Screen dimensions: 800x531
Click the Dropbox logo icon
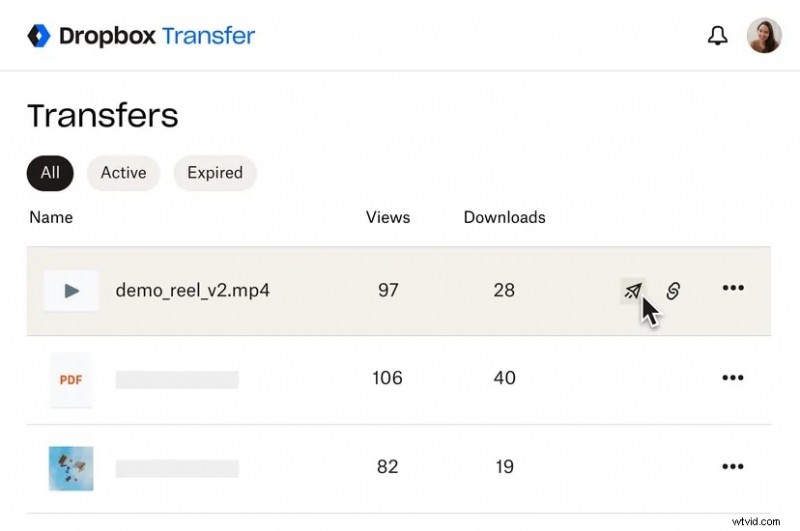tap(38, 36)
